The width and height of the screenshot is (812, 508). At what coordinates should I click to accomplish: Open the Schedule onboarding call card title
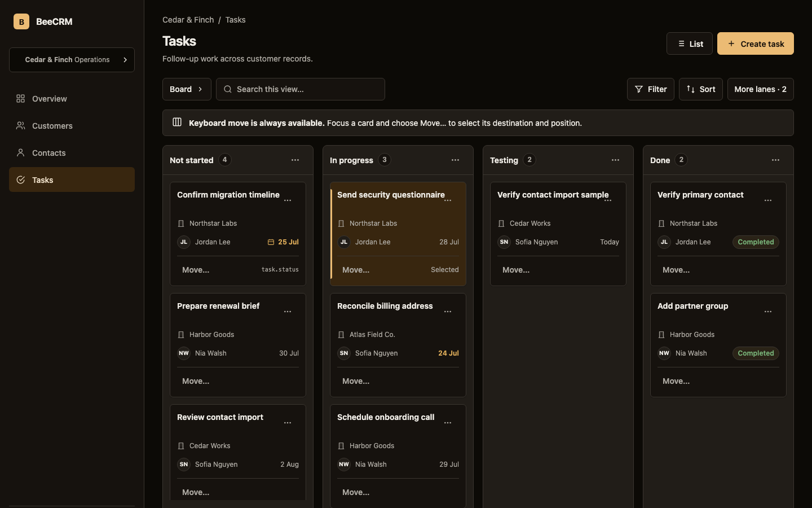point(386,417)
